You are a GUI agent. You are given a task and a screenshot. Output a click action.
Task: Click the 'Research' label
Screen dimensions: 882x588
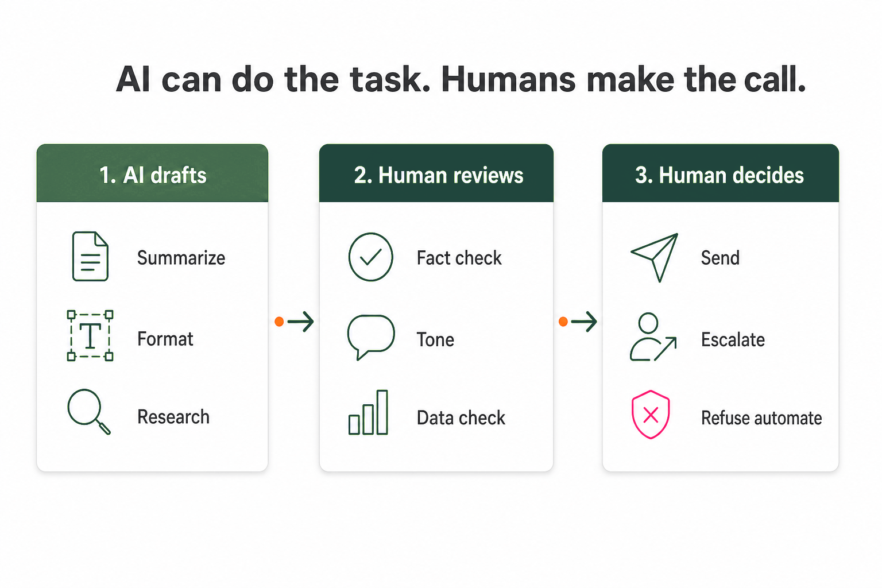point(173,417)
